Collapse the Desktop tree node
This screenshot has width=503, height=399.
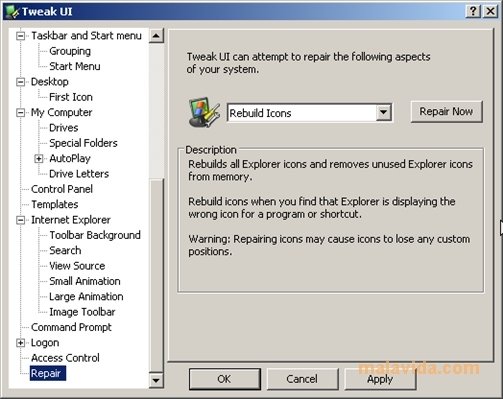21,82
